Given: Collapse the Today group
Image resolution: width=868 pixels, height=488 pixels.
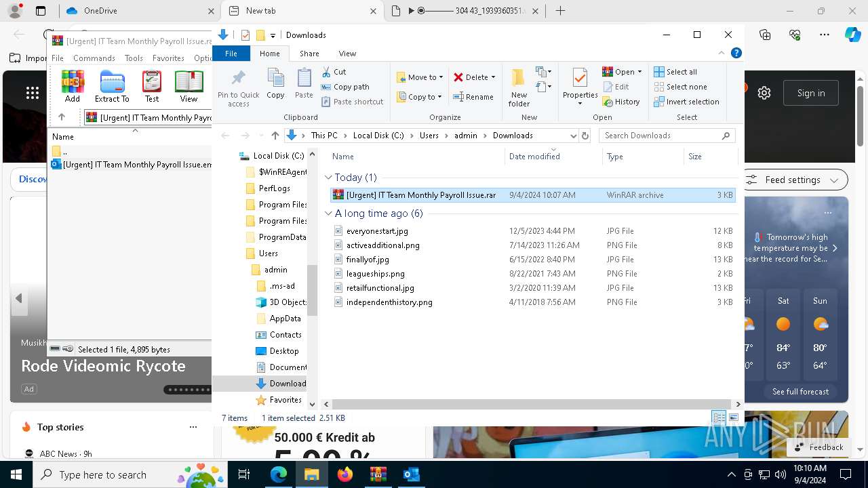Looking at the screenshot, I should tap(328, 178).
